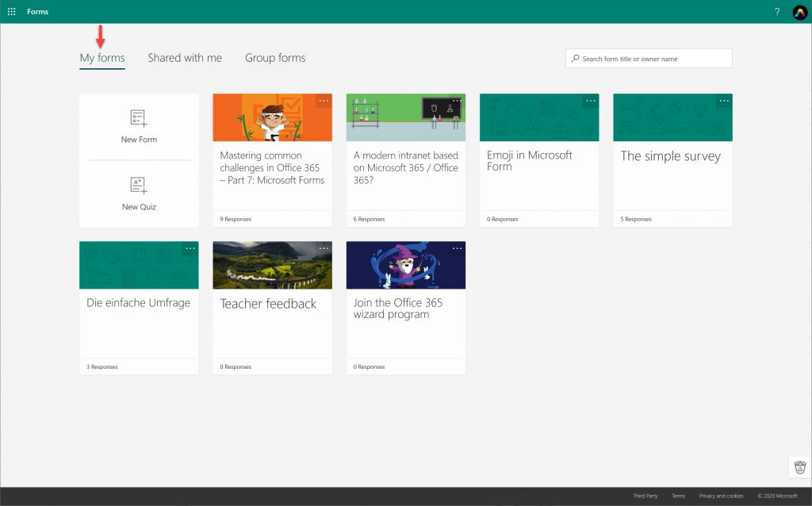The width and height of the screenshot is (812, 506).
Task: Click '6 Responses' on modern intranet card
Action: click(x=370, y=219)
